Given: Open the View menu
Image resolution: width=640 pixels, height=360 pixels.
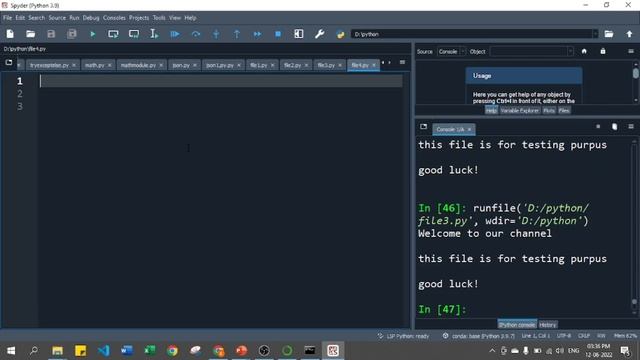Looking at the screenshot, I should pyautogui.click(x=175, y=18).
